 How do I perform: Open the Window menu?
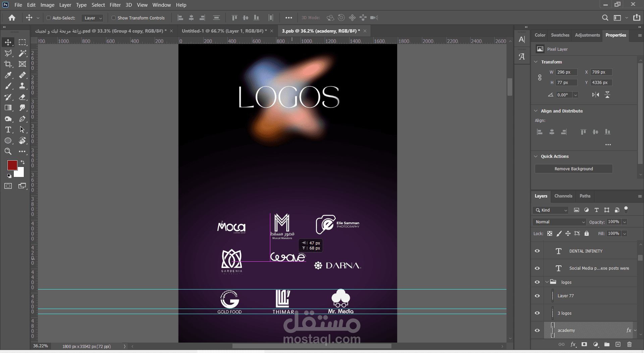(162, 5)
